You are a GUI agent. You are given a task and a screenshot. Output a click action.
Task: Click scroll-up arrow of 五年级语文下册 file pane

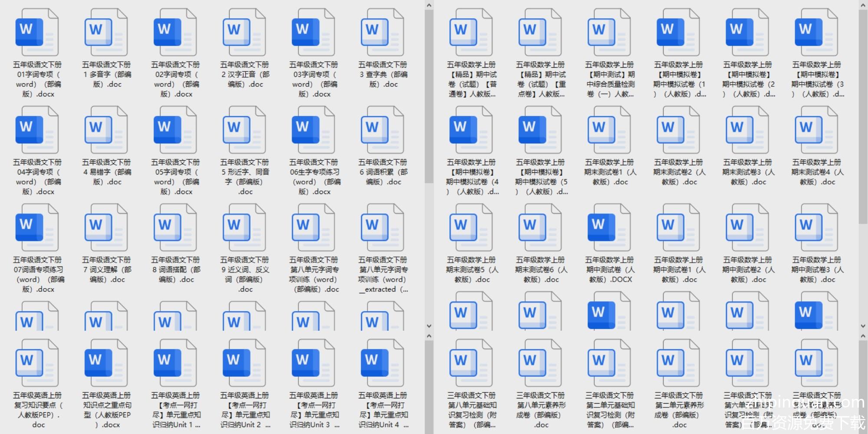(x=429, y=5)
